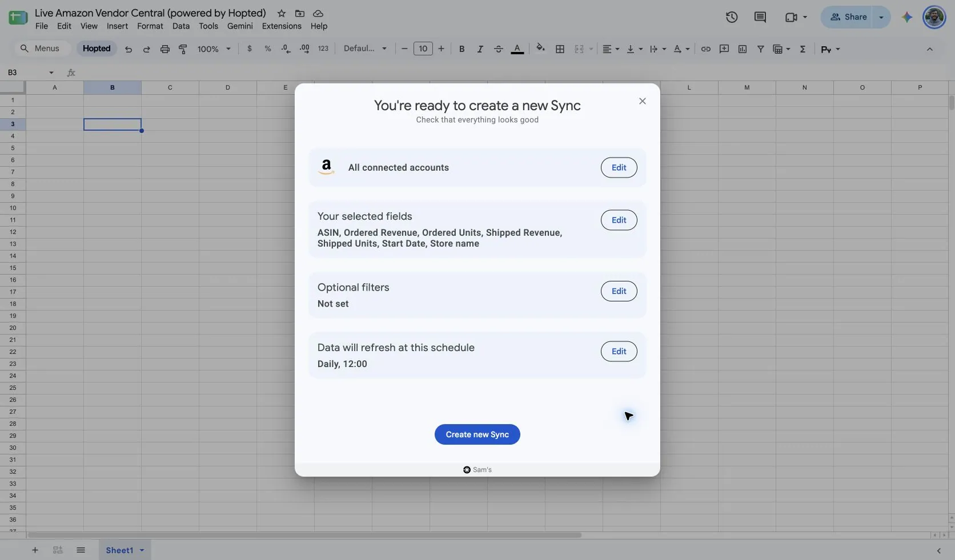This screenshot has height=560, width=955.
Task: Click the font size input field
Action: click(x=423, y=49)
